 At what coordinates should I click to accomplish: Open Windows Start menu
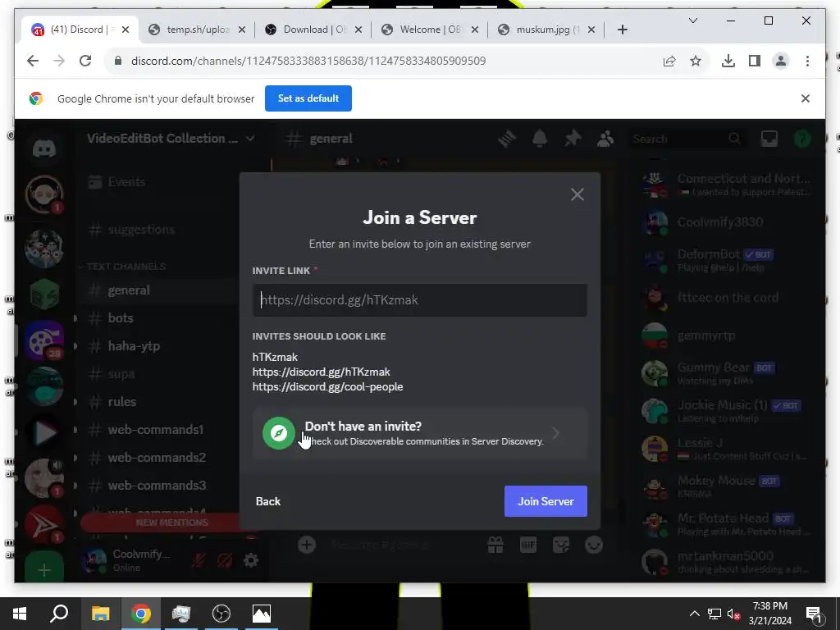tap(20, 614)
